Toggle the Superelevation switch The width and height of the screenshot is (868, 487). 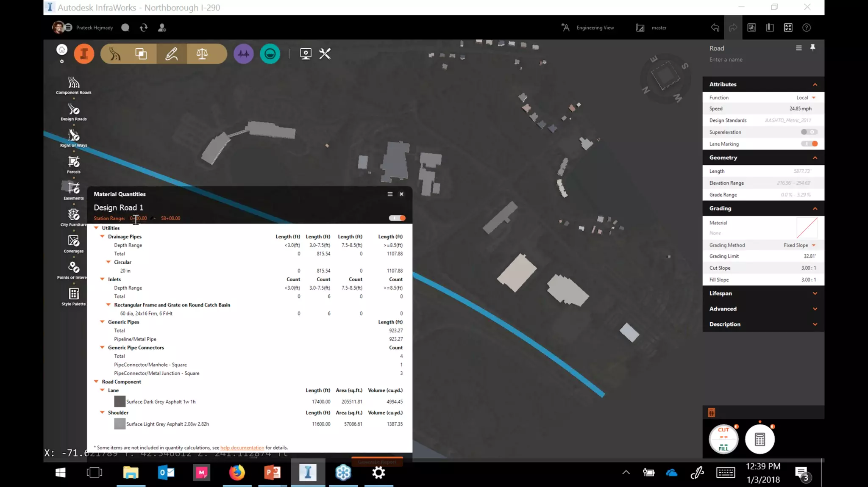click(809, 132)
